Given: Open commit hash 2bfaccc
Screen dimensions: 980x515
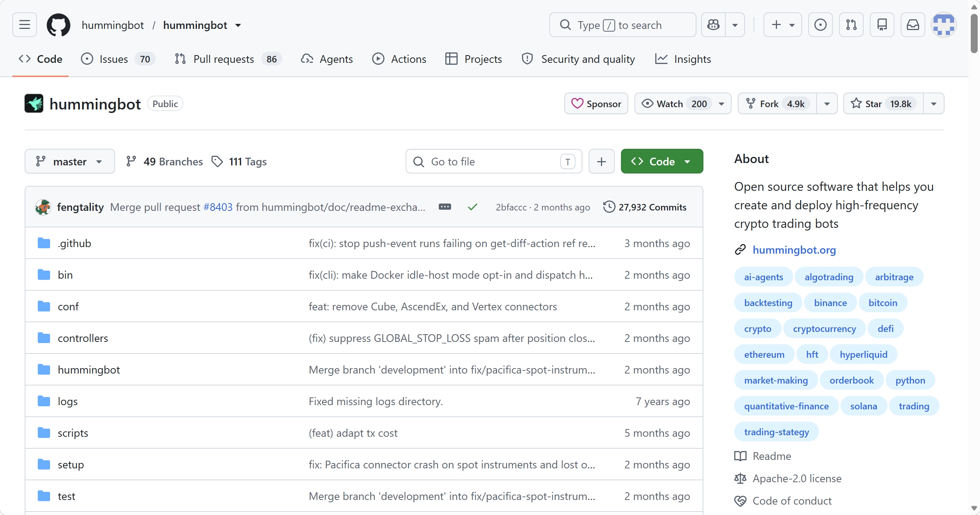Looking at the screenshot, I should pyautogui.click(x=511, y=207).
